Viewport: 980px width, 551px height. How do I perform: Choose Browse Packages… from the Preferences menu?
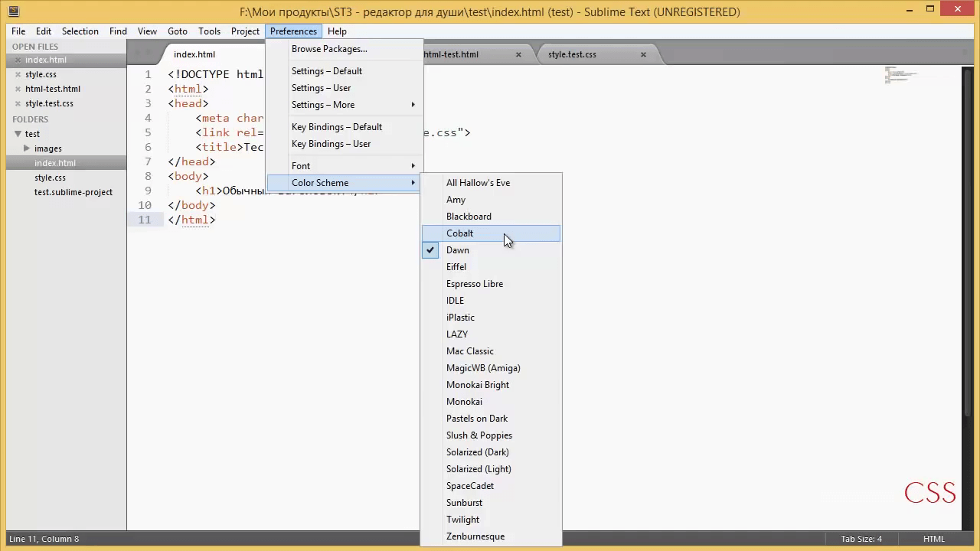tap(345, 49)
